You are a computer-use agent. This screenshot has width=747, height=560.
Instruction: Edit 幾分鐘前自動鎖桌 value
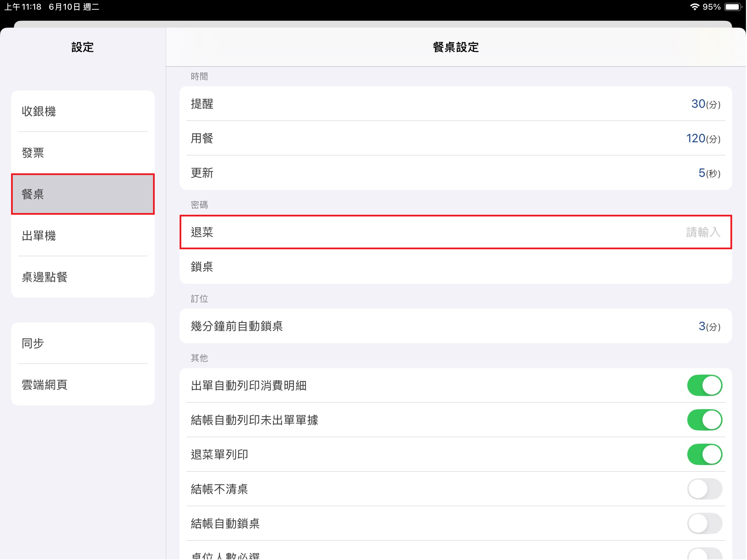709,326
